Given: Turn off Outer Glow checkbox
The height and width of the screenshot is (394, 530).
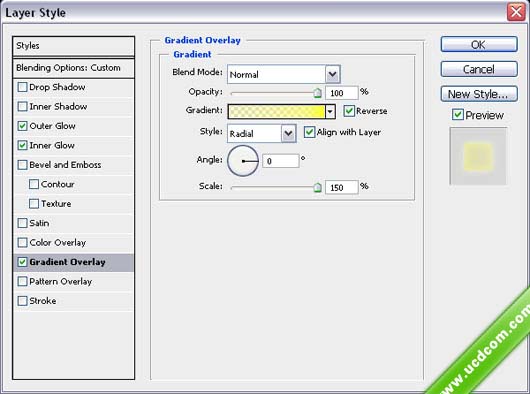Looking at the screenshot, I should pyautogui.click(x=22, y=126).
